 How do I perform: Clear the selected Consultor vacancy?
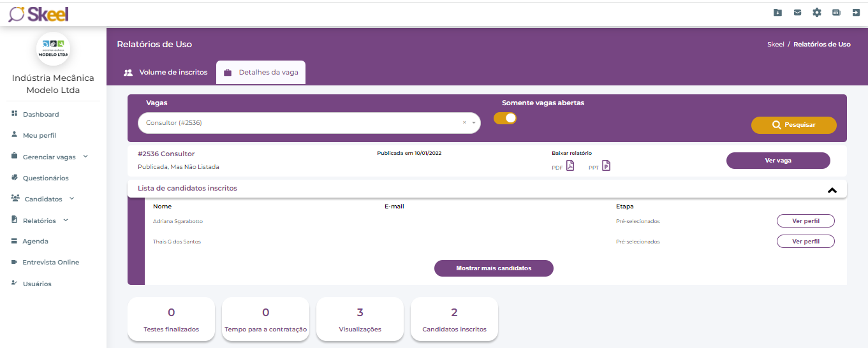[x=464, y=123]
